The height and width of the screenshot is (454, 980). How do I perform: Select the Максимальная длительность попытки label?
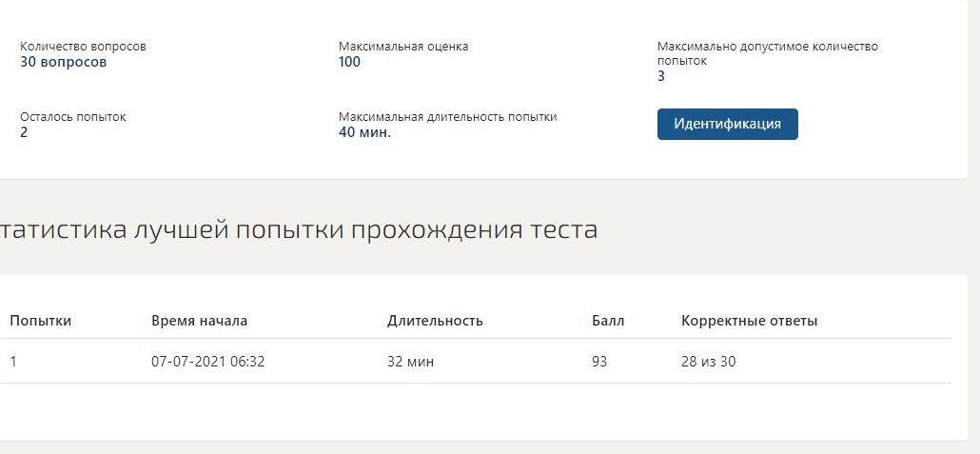pos(447,117)
